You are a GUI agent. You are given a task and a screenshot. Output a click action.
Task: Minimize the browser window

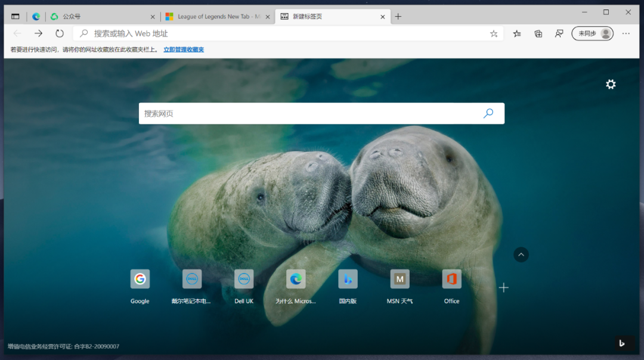(584, 13)
